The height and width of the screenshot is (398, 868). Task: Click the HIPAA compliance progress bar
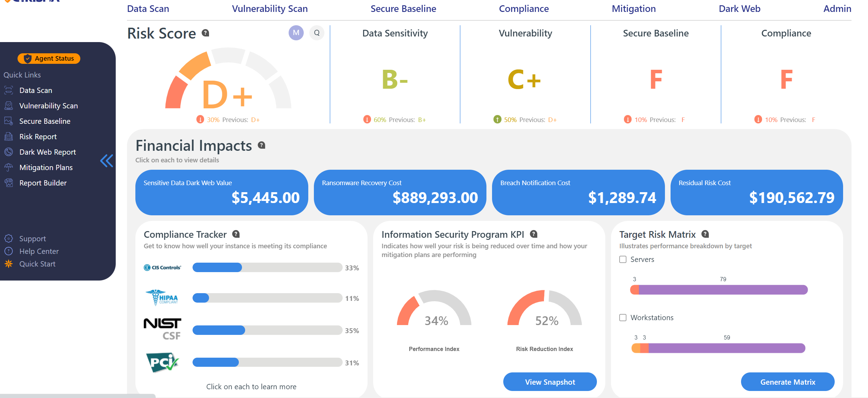267,298
